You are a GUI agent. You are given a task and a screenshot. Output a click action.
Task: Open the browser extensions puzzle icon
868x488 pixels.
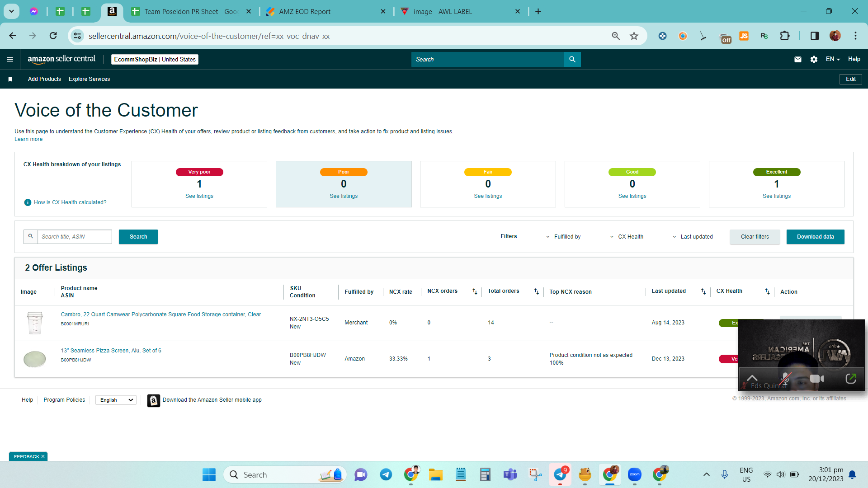785,36
